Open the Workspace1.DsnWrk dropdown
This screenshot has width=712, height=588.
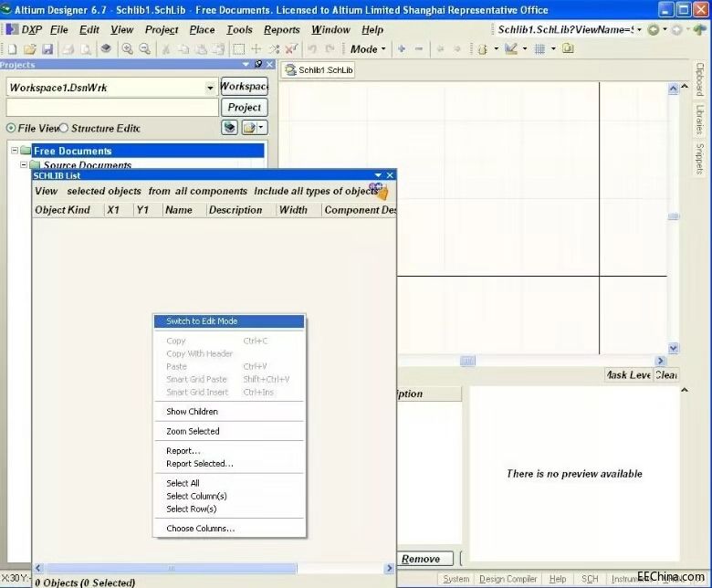tap(210, 88)
